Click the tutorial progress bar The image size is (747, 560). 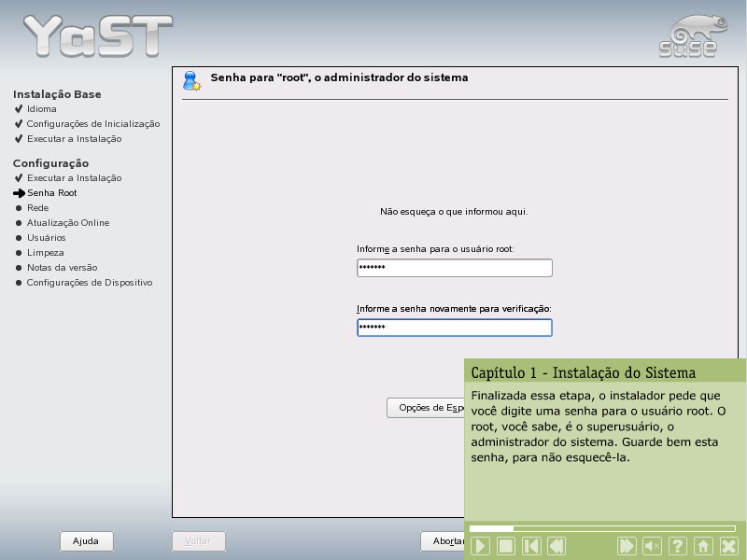[x=602, y=528]
